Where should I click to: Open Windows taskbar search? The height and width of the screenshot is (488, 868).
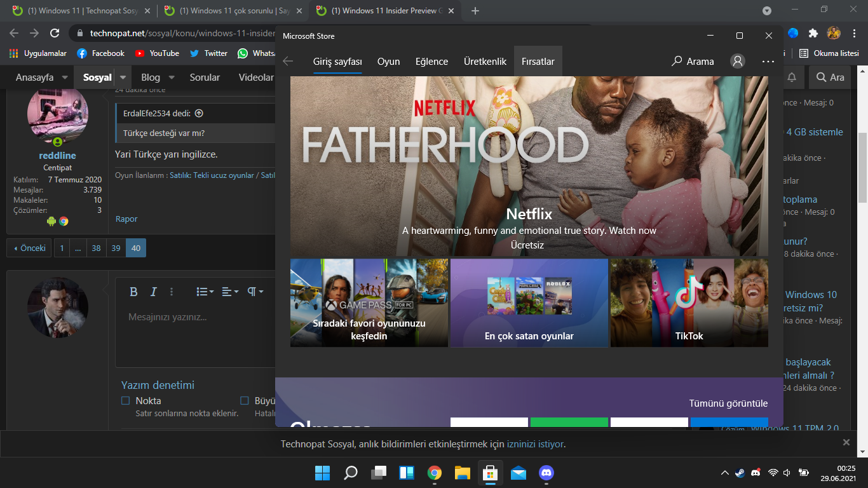tap(351, 473)
